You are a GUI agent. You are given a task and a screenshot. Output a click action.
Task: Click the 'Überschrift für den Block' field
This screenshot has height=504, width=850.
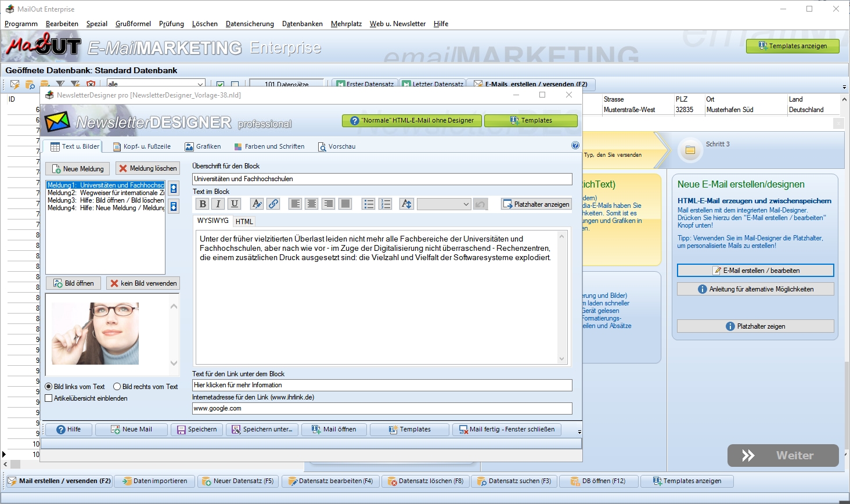click(381, 179)
